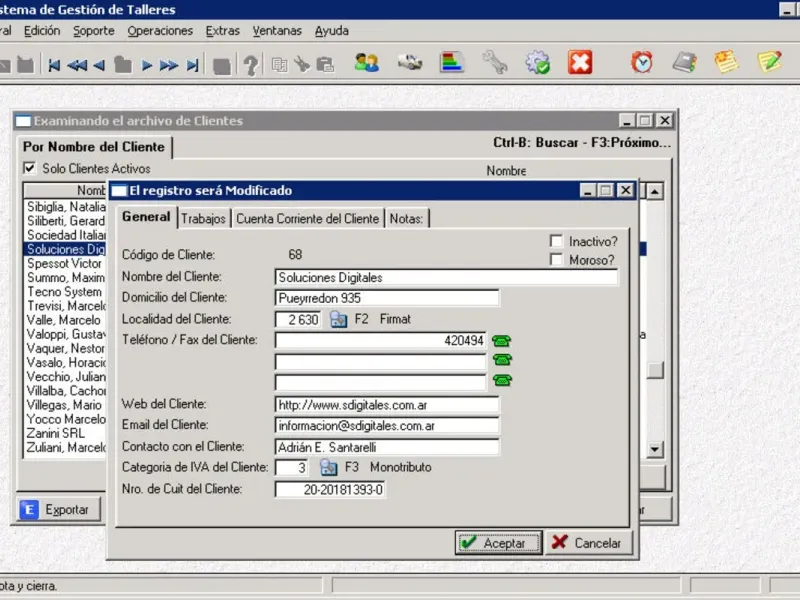
Task: Click the second green phone icon
Action: click(502, 360)
